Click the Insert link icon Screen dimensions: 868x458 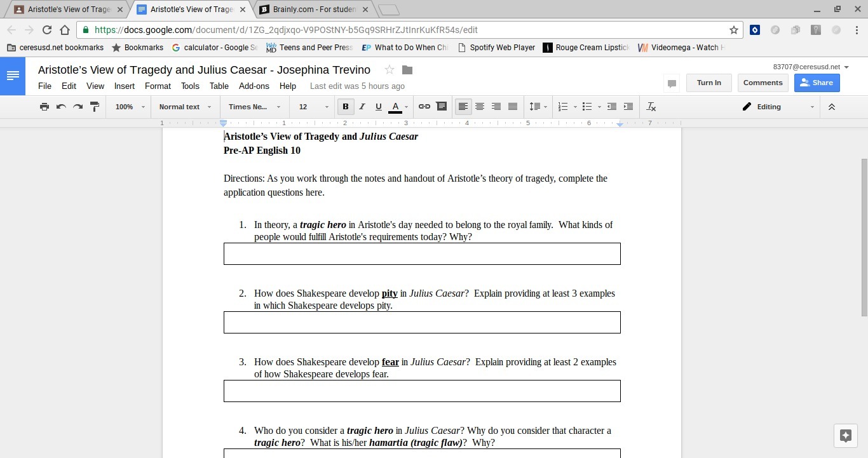click(424, 107)
